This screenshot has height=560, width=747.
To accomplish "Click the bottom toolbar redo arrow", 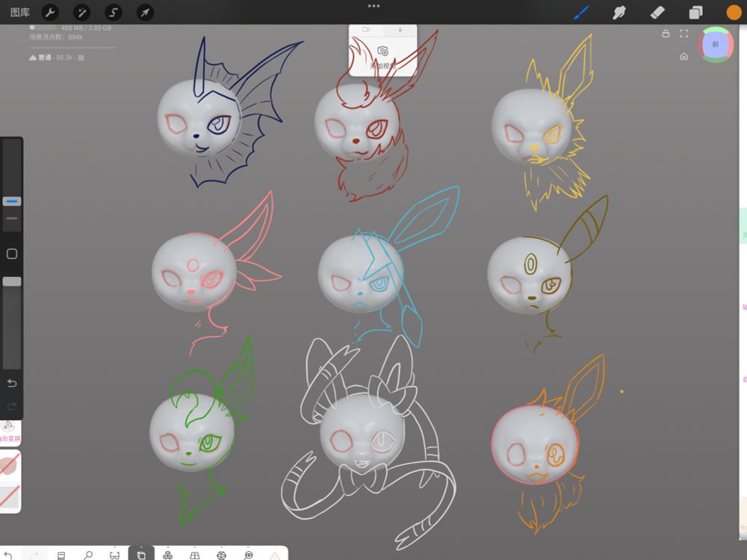I will pos(34,556).
